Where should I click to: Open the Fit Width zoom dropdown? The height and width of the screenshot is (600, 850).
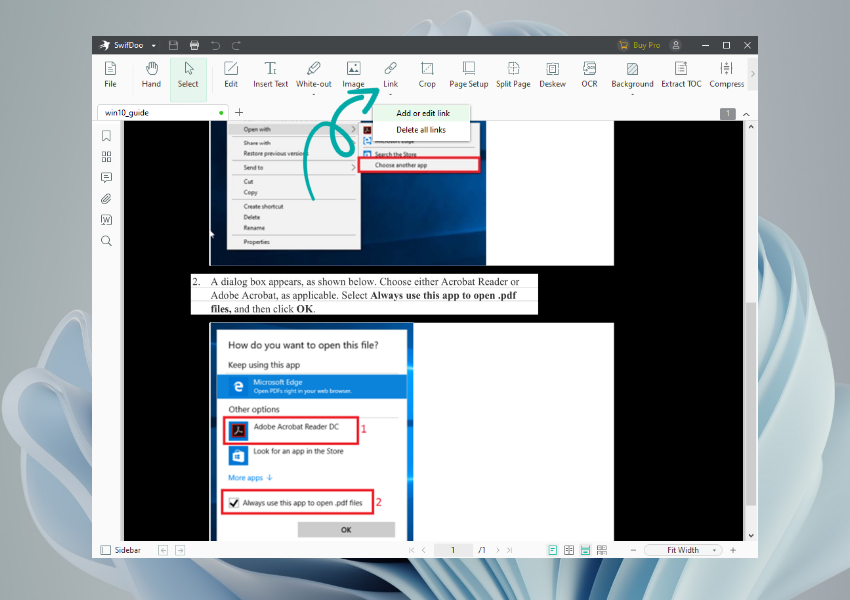point(683,550)
